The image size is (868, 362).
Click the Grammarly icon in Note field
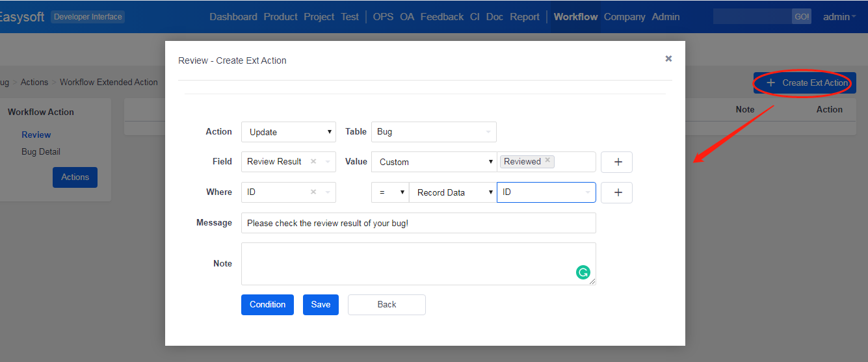[x=583, y=273]
